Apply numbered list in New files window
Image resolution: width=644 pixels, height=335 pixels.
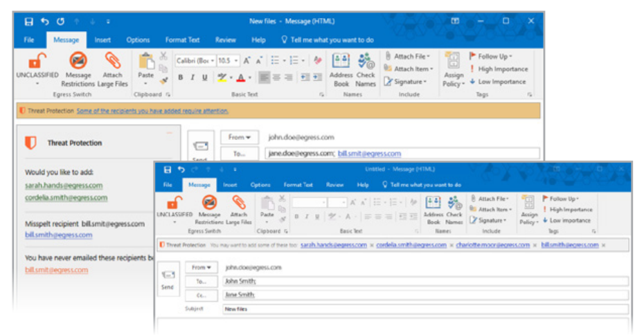pos(294,61)
